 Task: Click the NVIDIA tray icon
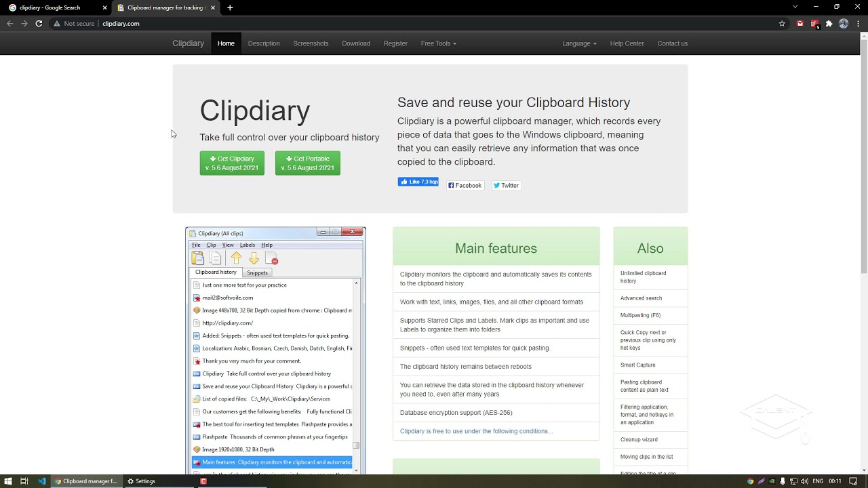772,481
